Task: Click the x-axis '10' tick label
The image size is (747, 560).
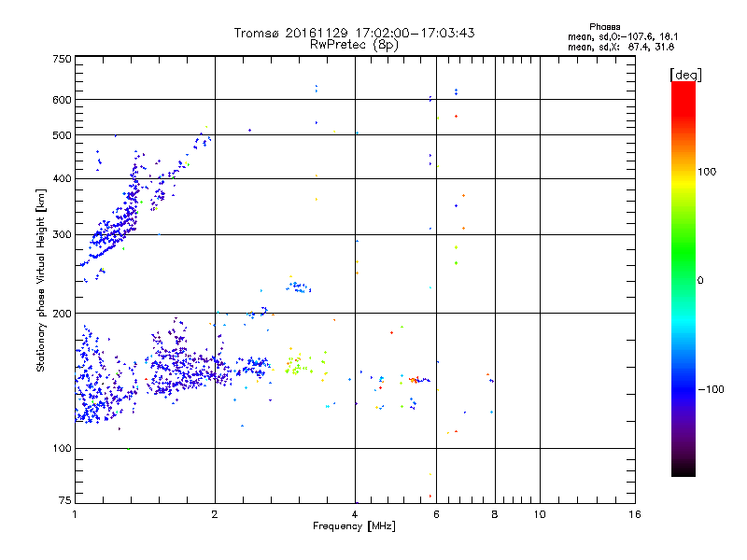Action: coord(540,514)
